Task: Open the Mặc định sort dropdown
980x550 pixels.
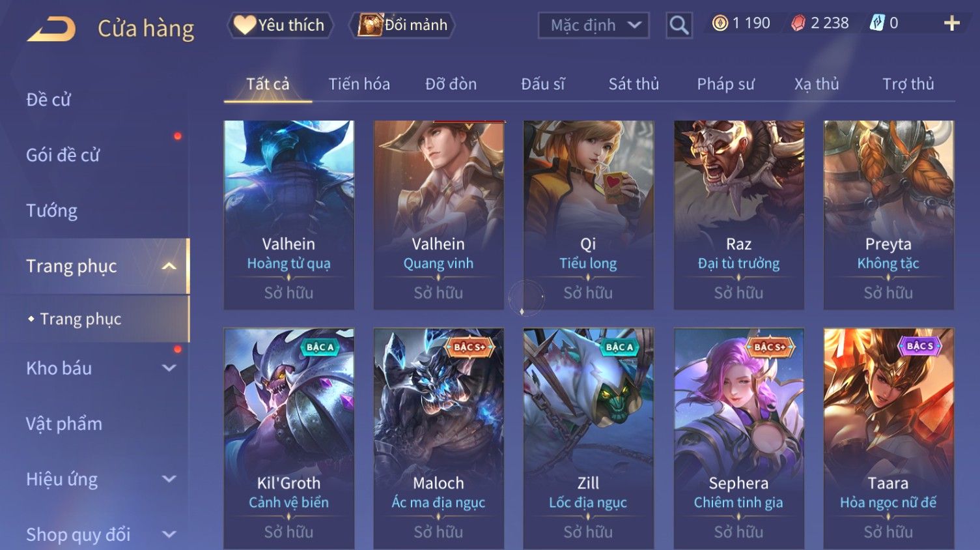Action: click(x=594, y=25)
